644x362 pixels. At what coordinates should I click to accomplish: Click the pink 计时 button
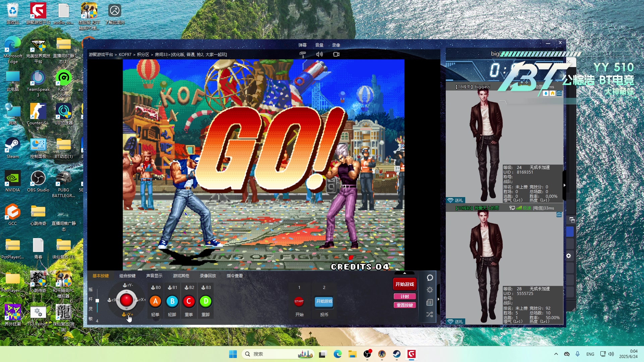pyautogui.click(x=405, y=297)
